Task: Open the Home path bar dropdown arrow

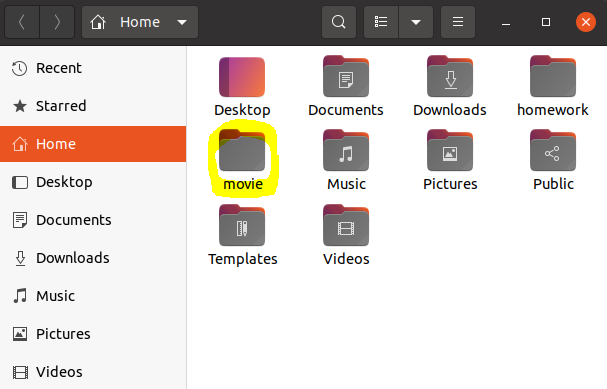Action: point(182,22)
